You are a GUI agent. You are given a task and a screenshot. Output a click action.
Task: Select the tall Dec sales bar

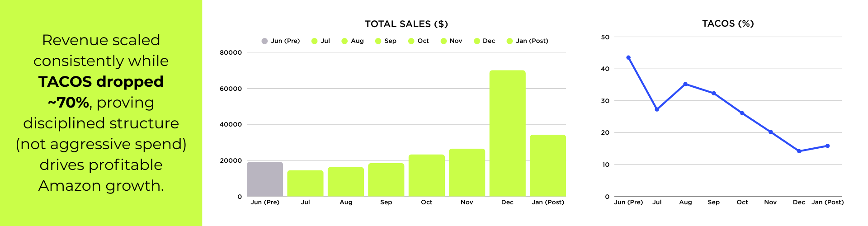pyautogui.click(x=507, y=133)
